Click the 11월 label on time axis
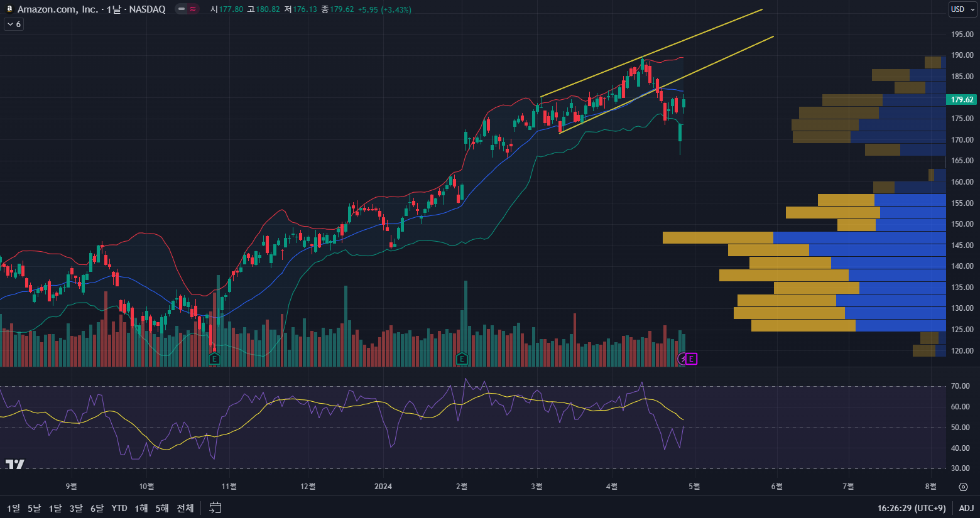This screenshot has width=980, height=518. (x=229, y=487)
